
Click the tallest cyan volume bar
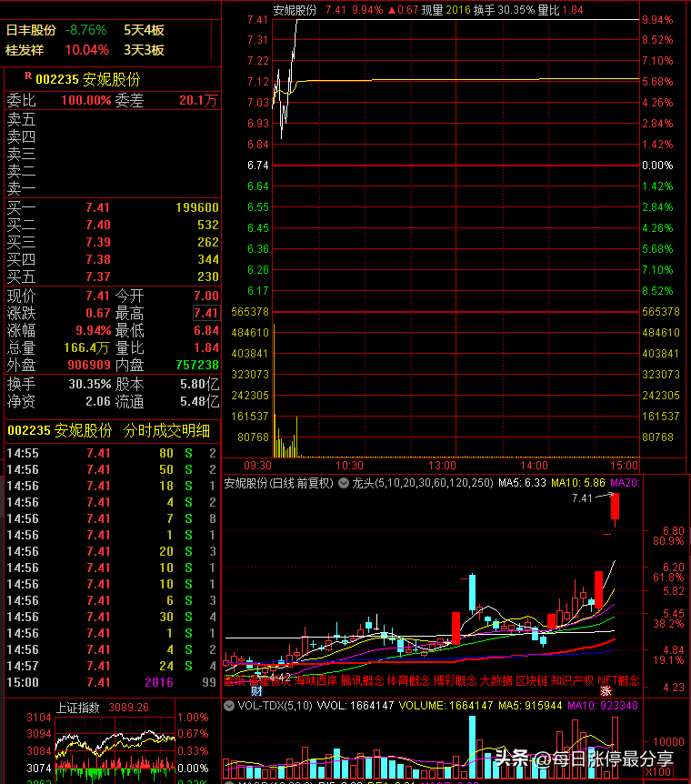click(x=472, y=747)
